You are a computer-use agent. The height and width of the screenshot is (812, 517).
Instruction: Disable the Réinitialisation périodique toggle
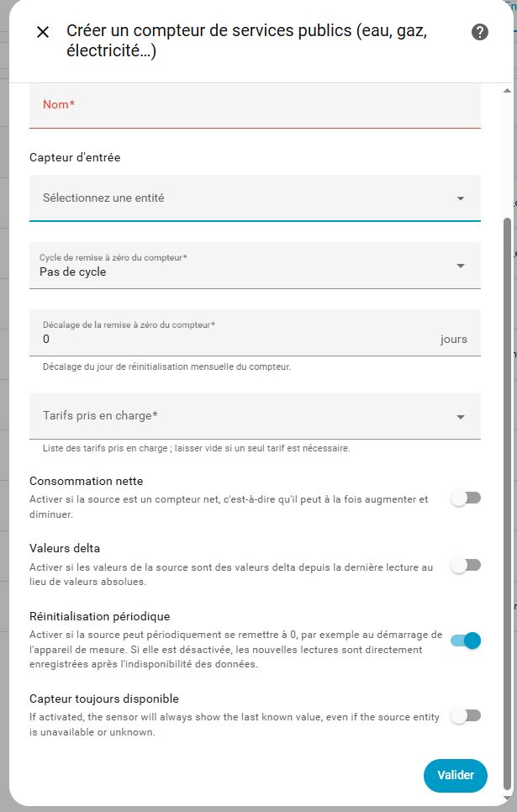coord(466,641)
